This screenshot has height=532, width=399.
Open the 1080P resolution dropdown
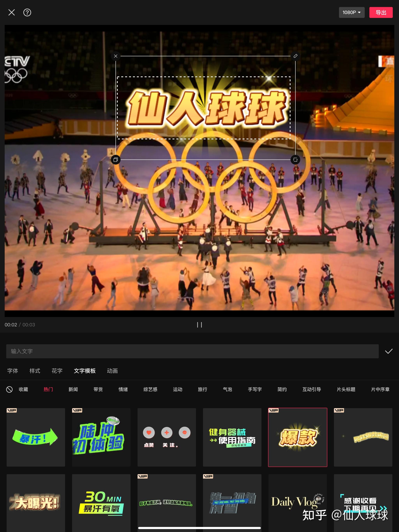click(352, 12)
